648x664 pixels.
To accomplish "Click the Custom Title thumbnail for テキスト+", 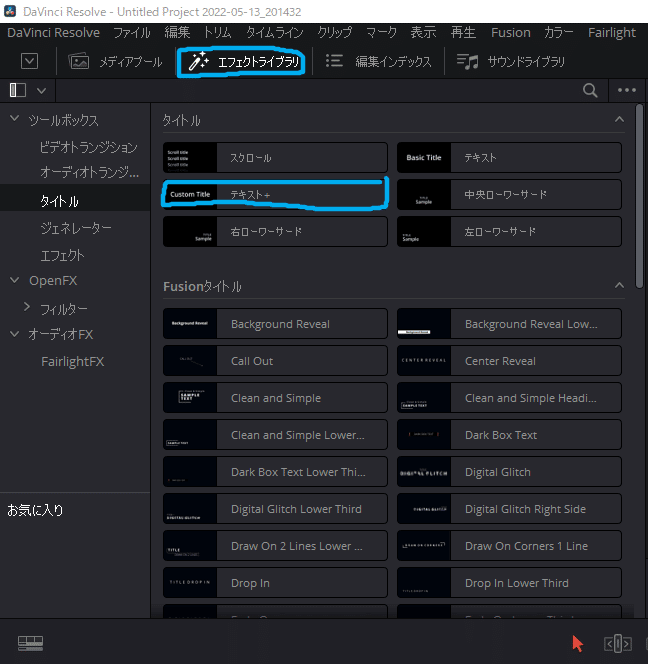I will (x=190, y=194).
